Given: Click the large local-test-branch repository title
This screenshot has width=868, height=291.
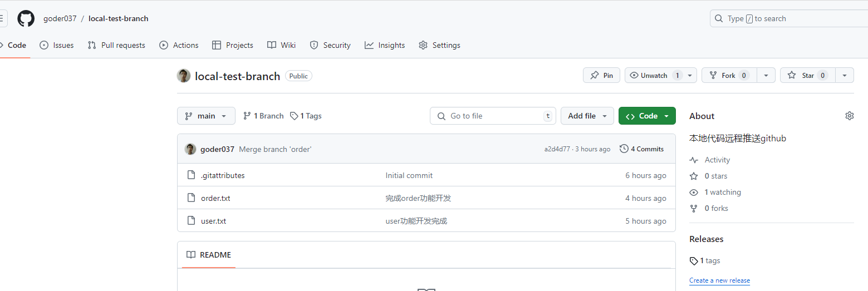Looking at the screenshot, I should 238,76.
